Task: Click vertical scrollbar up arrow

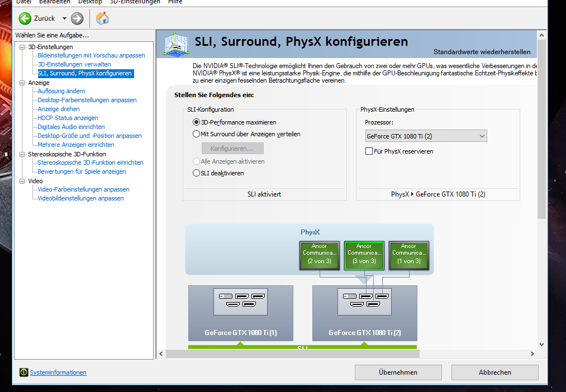Action: [x=541, y=35]
